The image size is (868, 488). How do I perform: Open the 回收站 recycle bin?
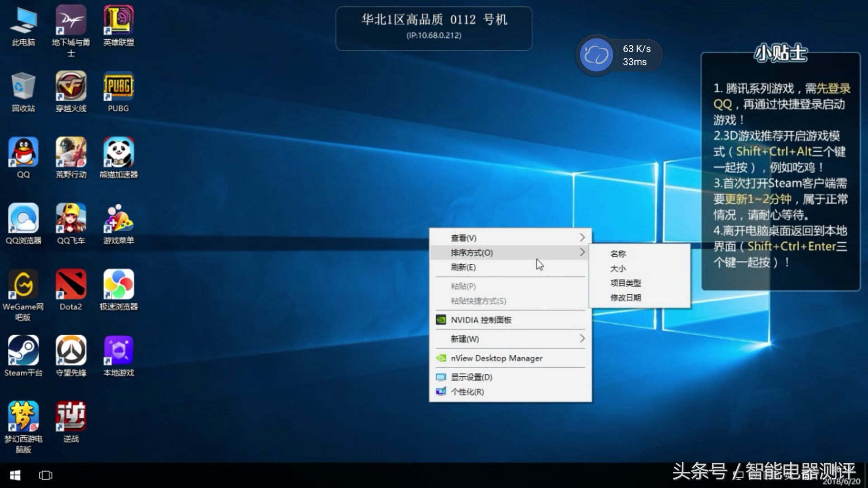click(23, 86)
